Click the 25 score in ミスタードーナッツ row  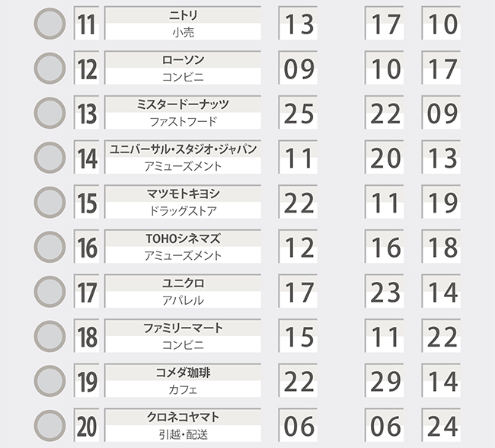(x=298, y=112)
